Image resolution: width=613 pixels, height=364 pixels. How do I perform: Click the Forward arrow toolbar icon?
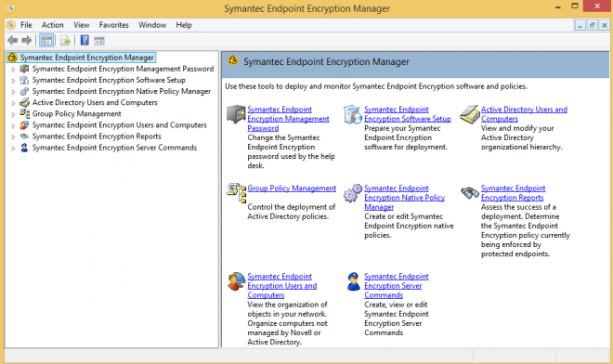point(27,40)
